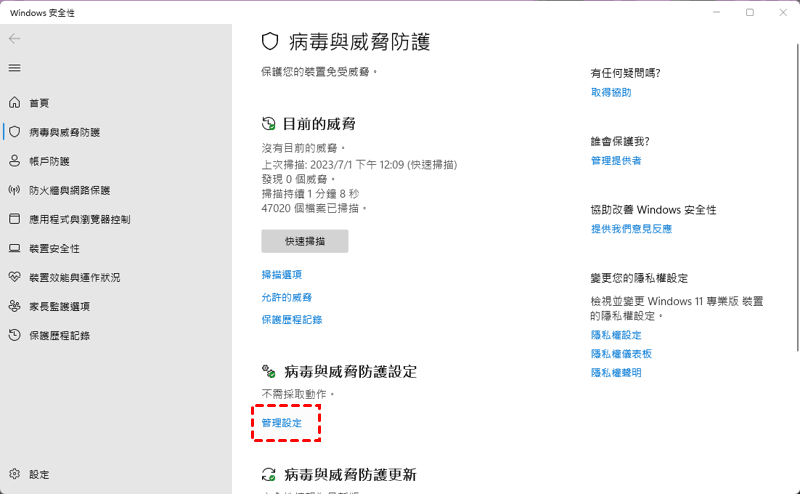Open 首頁 home page in sidebar
The image size is (800, 494).
point(39,103)
